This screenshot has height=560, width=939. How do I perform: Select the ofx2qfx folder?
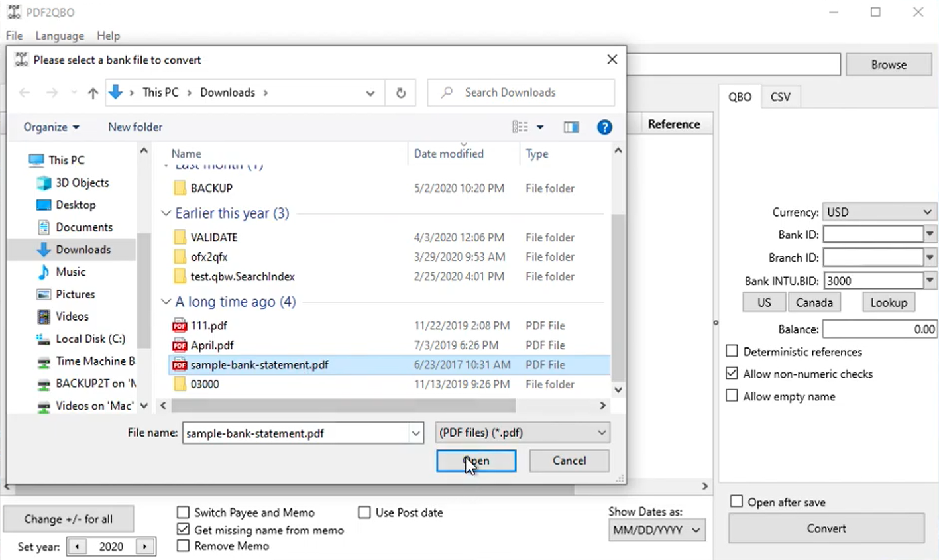pos(209,257)
